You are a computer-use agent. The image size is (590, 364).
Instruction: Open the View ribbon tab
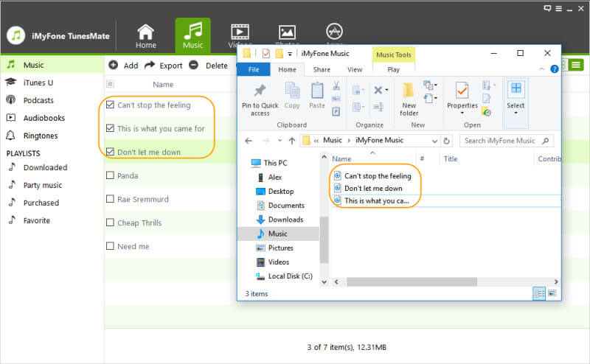[355, 69]
